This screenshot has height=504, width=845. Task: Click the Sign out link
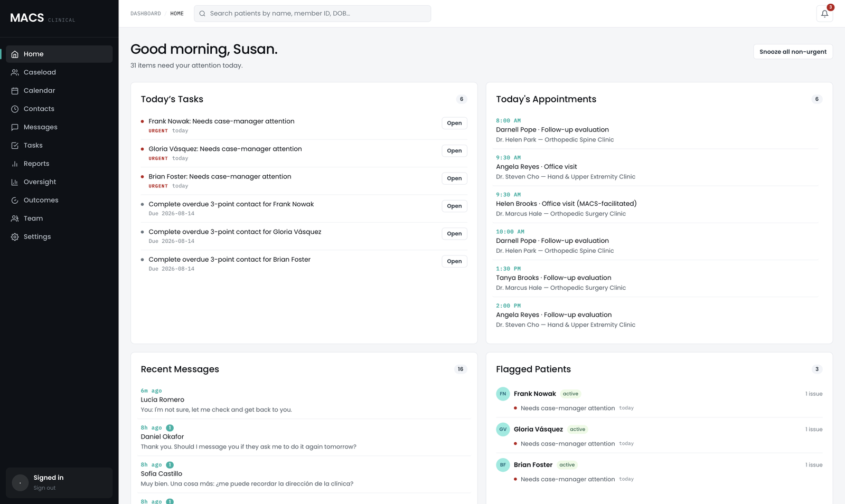tap(44, 488)
